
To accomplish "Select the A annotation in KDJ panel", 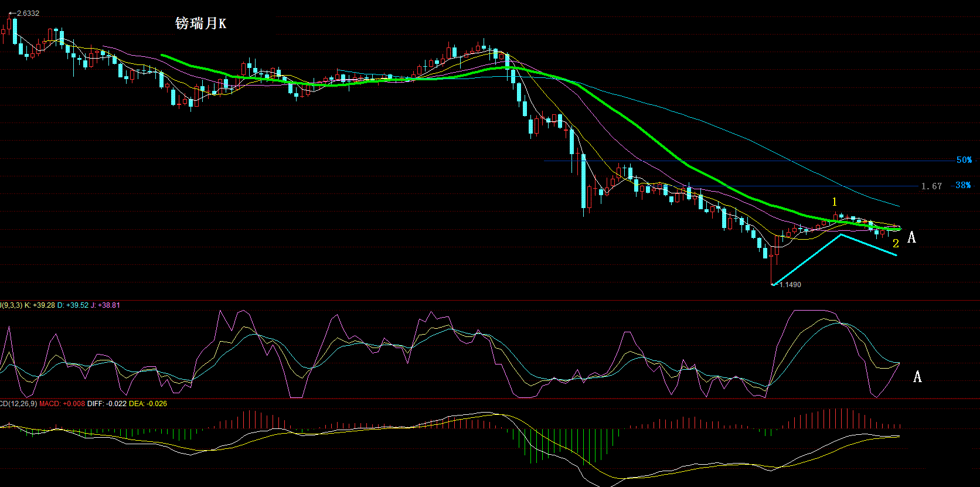I will tap(918, 377).
